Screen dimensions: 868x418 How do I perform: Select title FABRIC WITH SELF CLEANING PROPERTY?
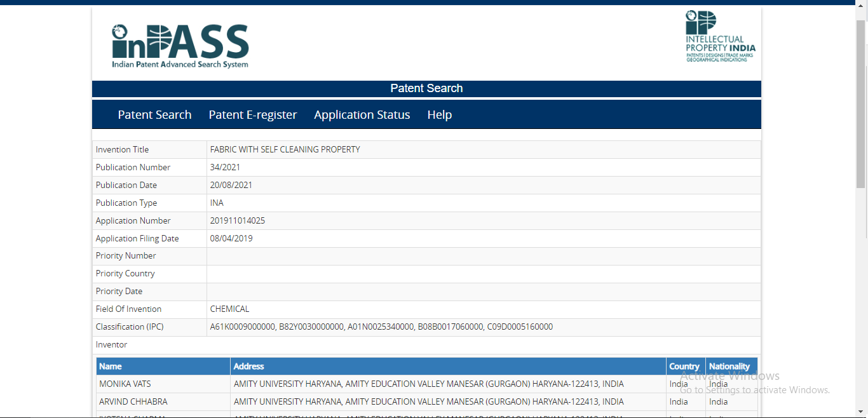point(285,149)
